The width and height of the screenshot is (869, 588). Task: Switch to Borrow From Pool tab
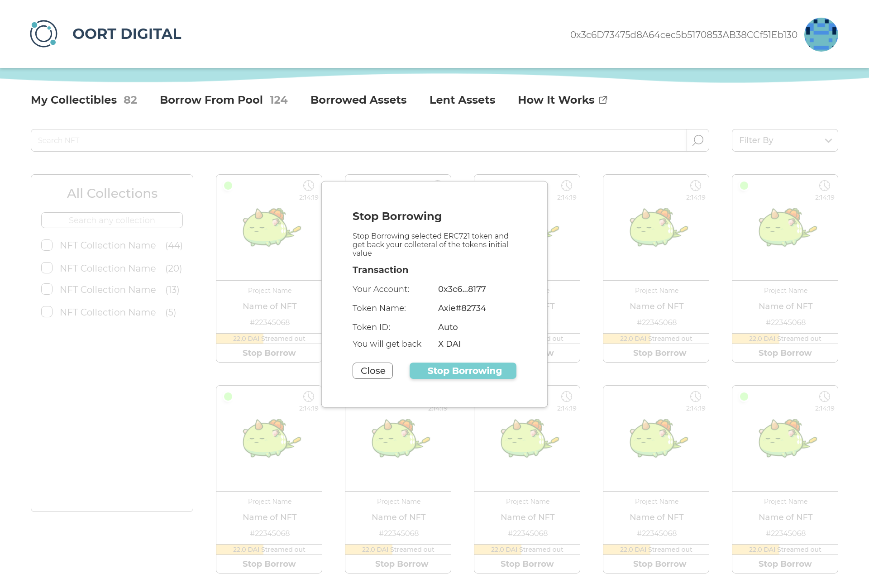pyautogui.click(x=224, y=100)
